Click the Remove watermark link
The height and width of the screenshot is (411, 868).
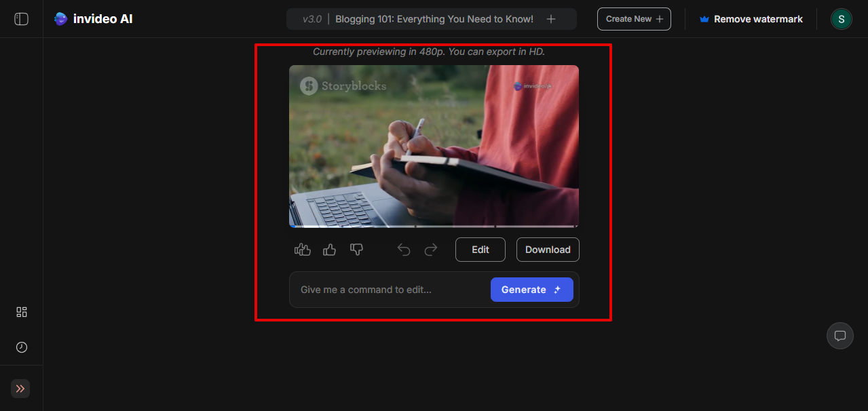click(759, 18)
